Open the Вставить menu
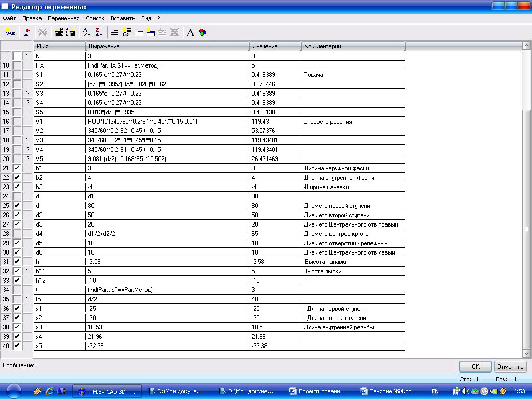This screenshot has height=399, width=532. point(123,18)
